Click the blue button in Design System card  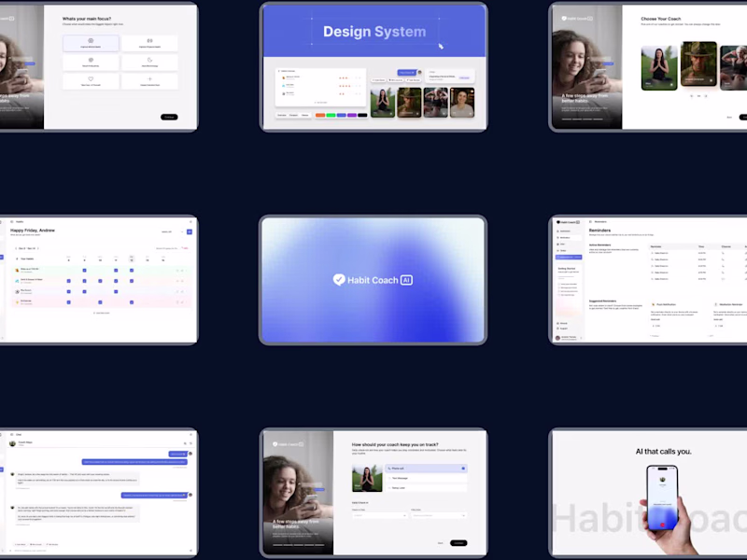(407, 73)
